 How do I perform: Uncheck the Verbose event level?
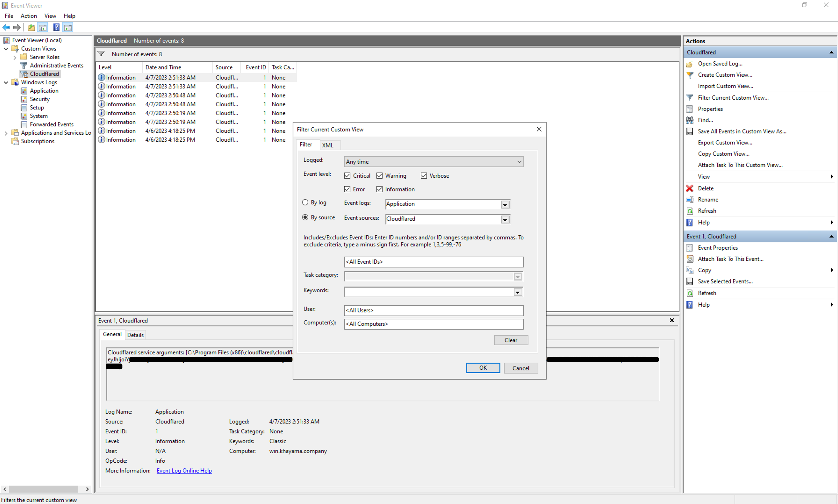tap(424, 175)
